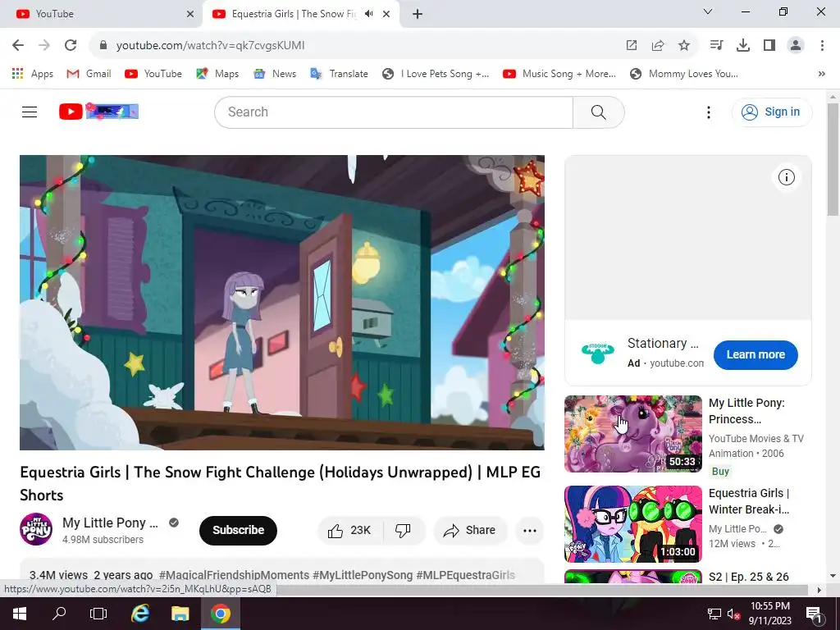The width and height of the screenshot is (840, 630).
Task: Click #MagicalFriendshipMoments hashtag
Action: (x=234, y=575)
